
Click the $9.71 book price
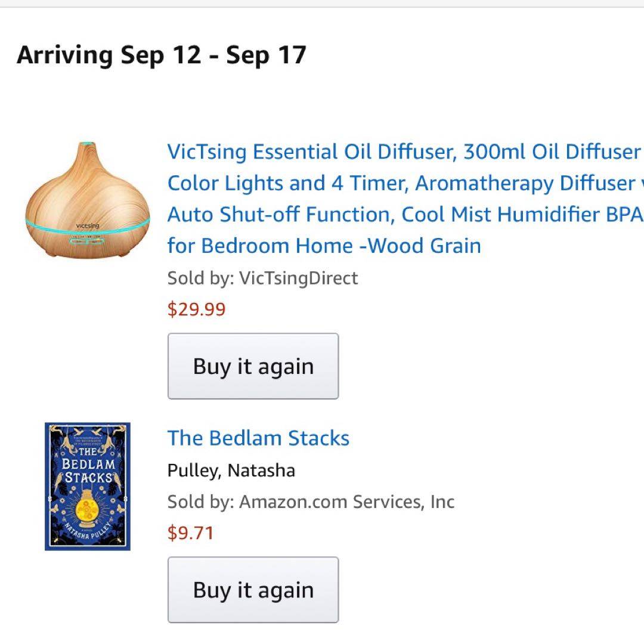point(190,532)
